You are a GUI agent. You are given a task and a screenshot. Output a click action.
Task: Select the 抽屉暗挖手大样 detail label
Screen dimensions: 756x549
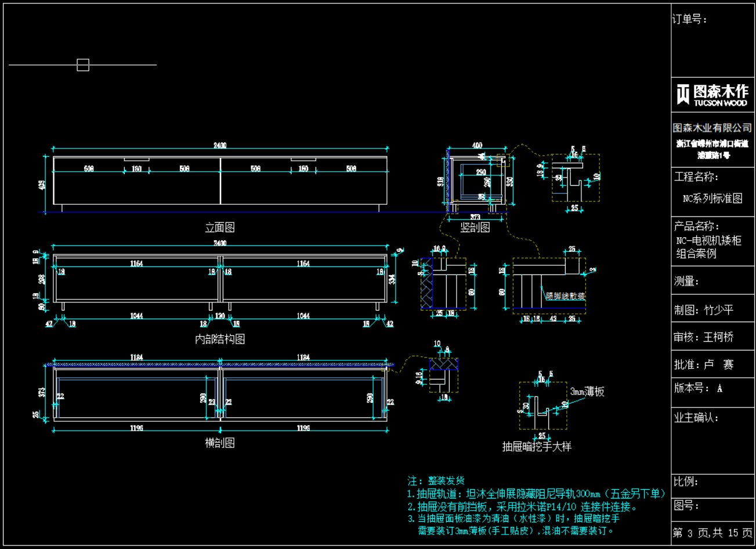pyautogui.click(x=537, y=446)
